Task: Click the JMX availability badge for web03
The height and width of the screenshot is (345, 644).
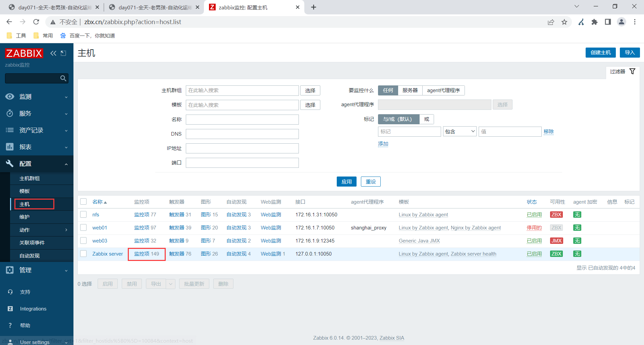Action: [x=556, y=241]
